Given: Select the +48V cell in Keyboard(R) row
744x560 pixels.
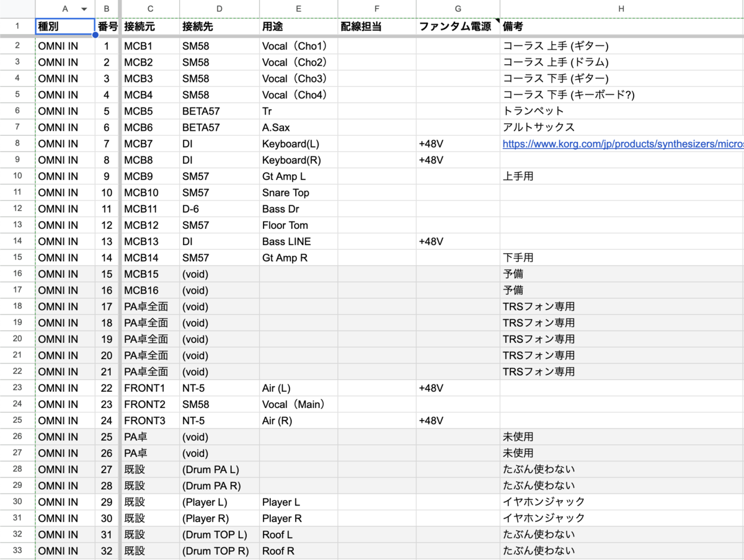Looking at the screenshot, I should [x=458, y=160].
